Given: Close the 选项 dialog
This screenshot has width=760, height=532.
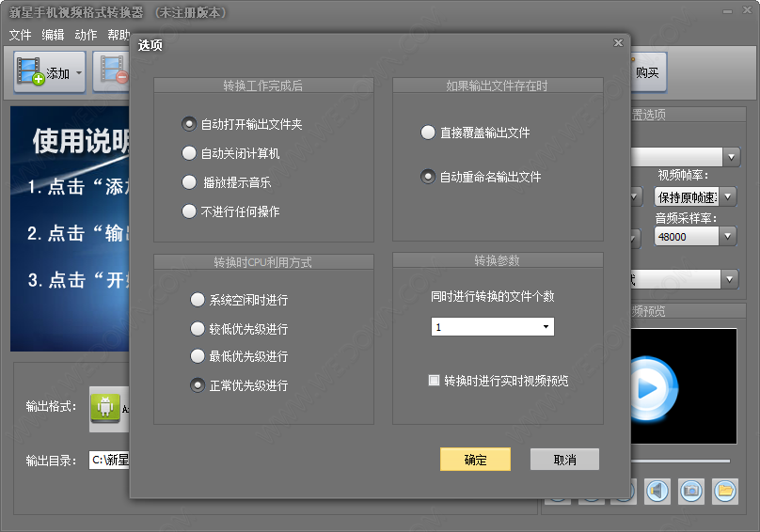Looking at the screenshot, I should (618, 42).
